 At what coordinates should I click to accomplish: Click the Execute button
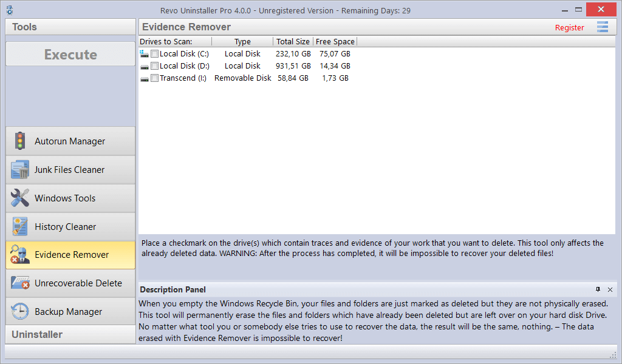[x=70, y=54]
